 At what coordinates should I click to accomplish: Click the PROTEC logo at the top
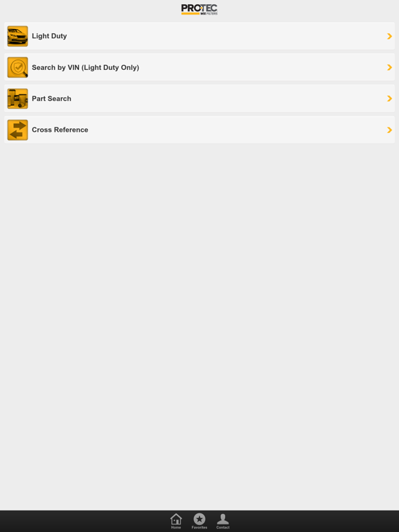tap(199, 9)
